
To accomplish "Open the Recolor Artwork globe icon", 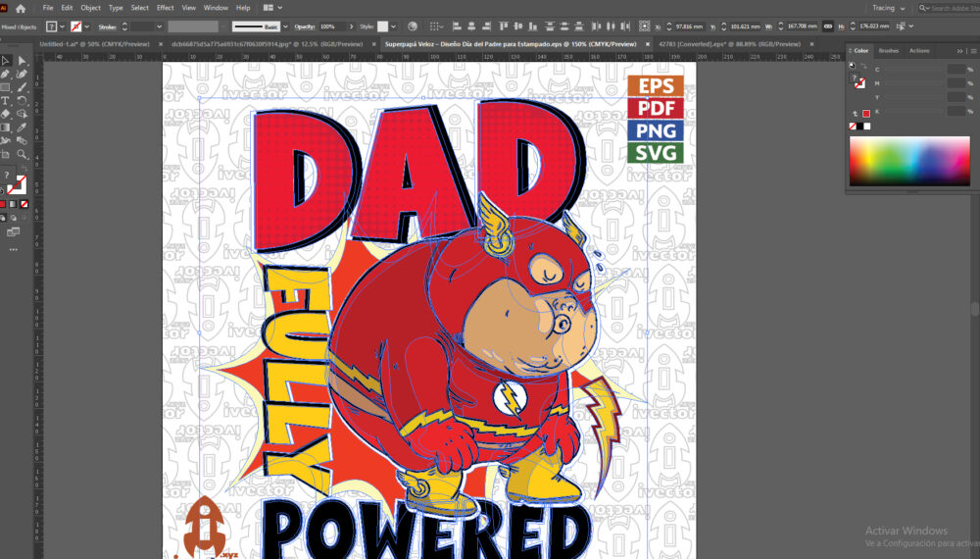I will [x=412, y=26].
